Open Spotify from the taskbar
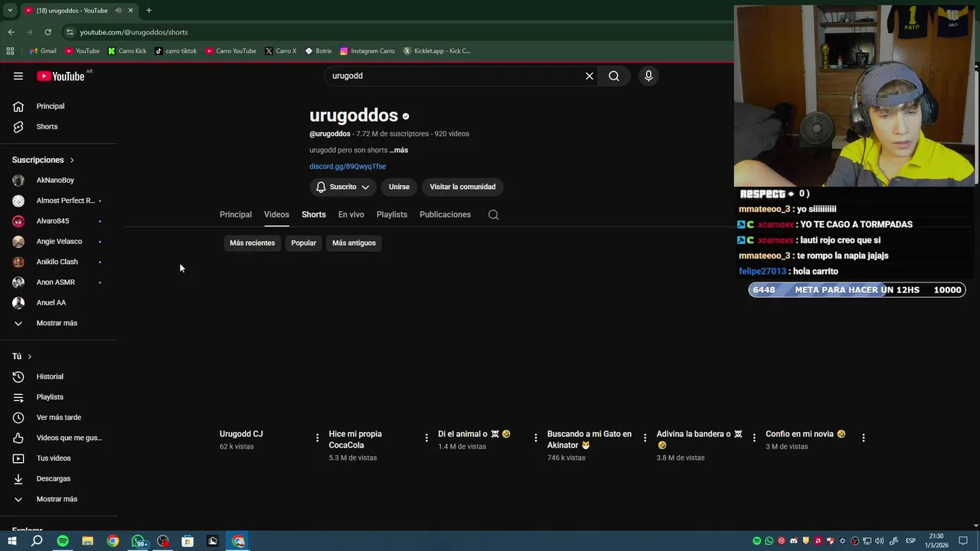 pyautogui.click(x=63, y=541)
